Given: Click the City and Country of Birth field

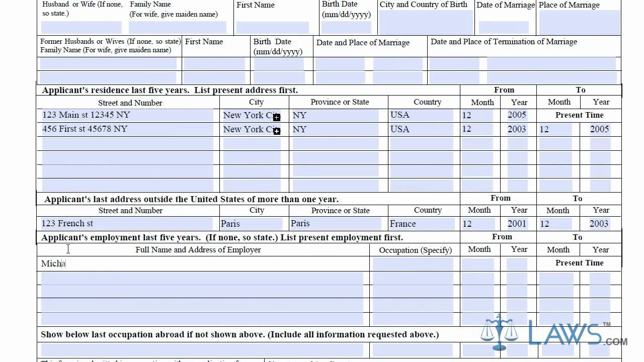Looking at the screenshot, I should point(426,22).
